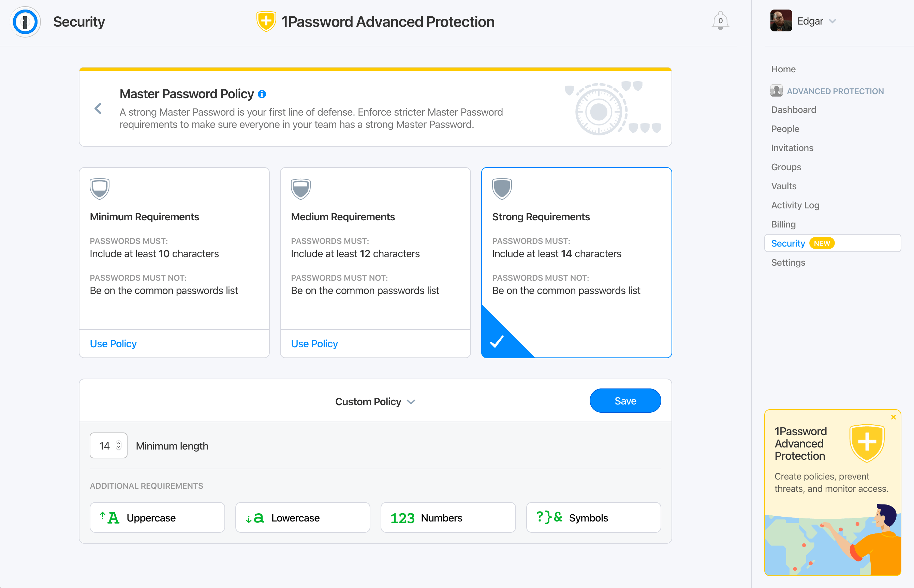Viewport: 914px width, 588px height.
Task: Click the Numbers requirement icon
Action: [x=402, y=517]
